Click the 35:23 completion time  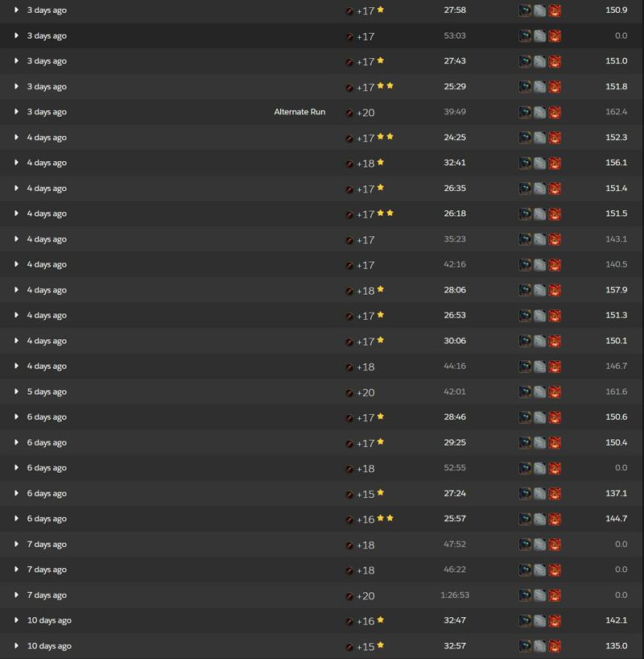click(x=455, y=239)
